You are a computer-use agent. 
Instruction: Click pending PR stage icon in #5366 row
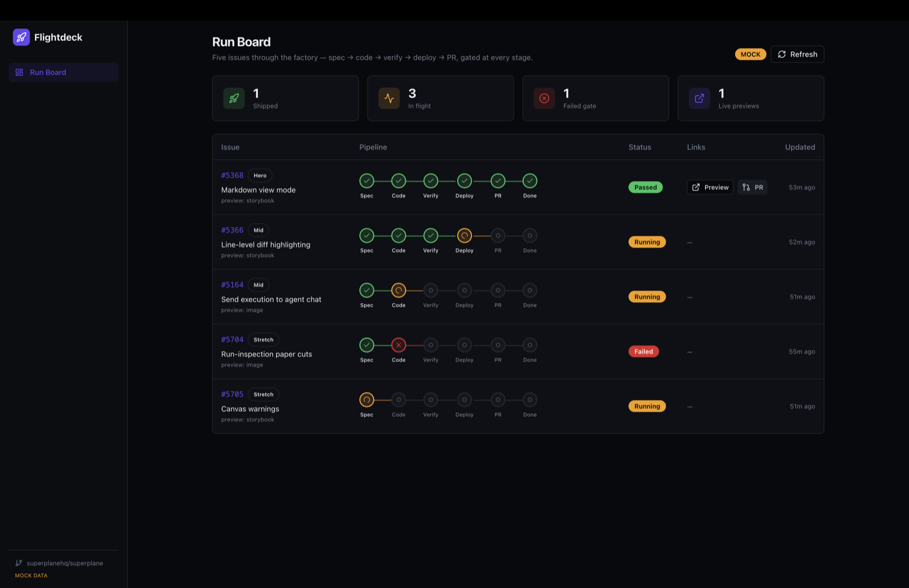pos(498,235)
